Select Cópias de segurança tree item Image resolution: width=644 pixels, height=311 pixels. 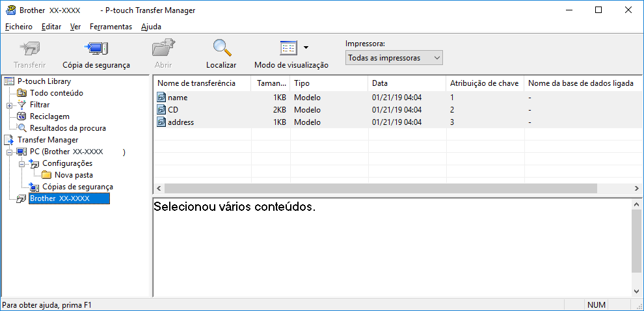[x=77, y=187]
